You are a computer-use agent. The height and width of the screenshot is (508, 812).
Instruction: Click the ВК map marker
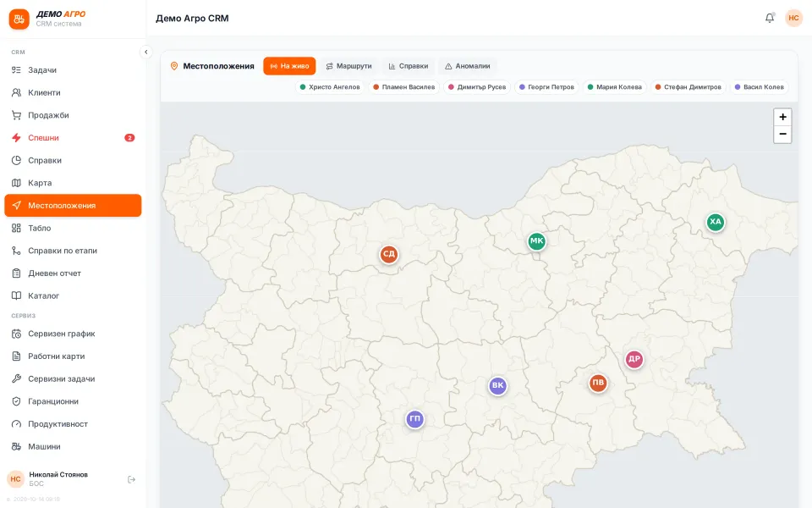click(x=497, y=386)
